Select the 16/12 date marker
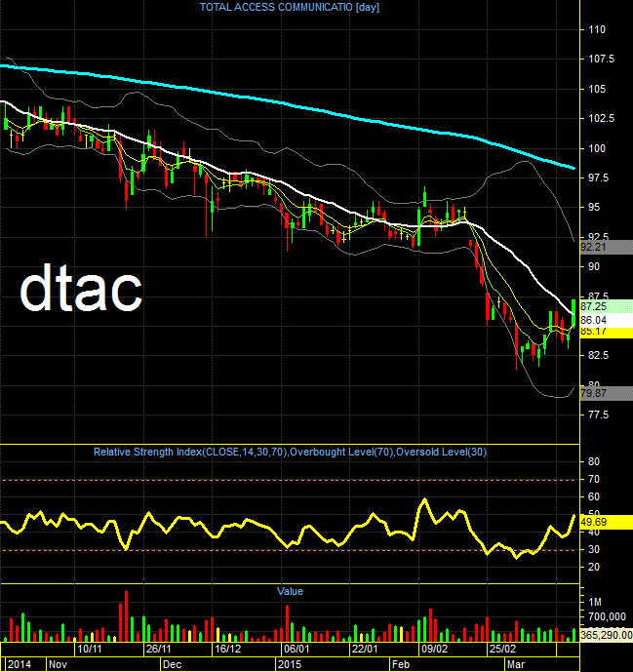Image resolution: width=633 pixels, height=672 pixels. (x=227, y=649)
